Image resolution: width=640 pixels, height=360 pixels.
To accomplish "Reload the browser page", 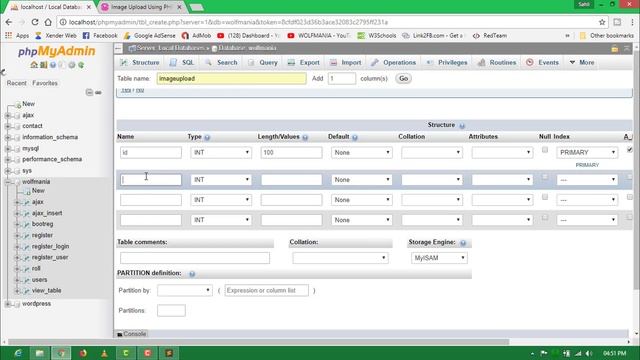I will click(35, 22).
